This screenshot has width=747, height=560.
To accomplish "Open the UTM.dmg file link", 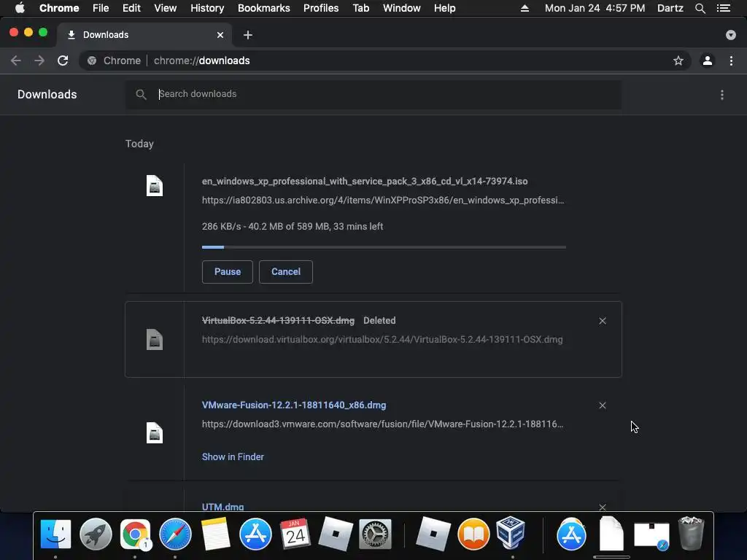I will (222, 507).
